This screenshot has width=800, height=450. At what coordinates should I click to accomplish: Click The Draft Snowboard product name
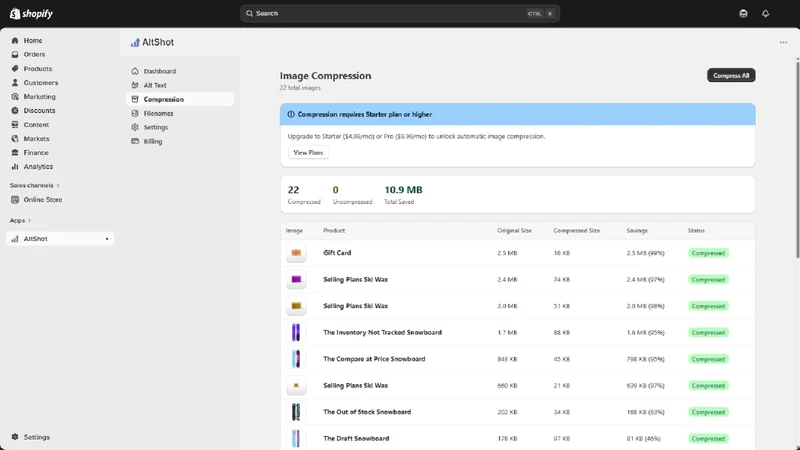tap(356, 438)
